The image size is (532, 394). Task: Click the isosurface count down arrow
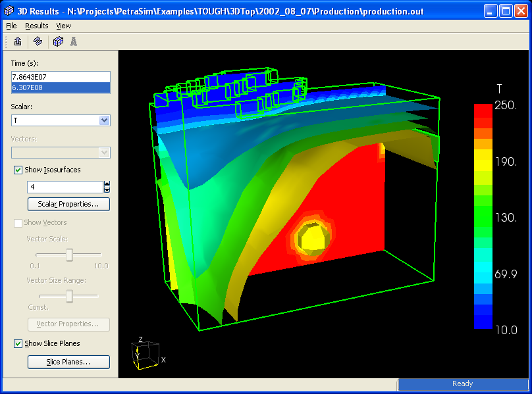click(x=107, y=190)
